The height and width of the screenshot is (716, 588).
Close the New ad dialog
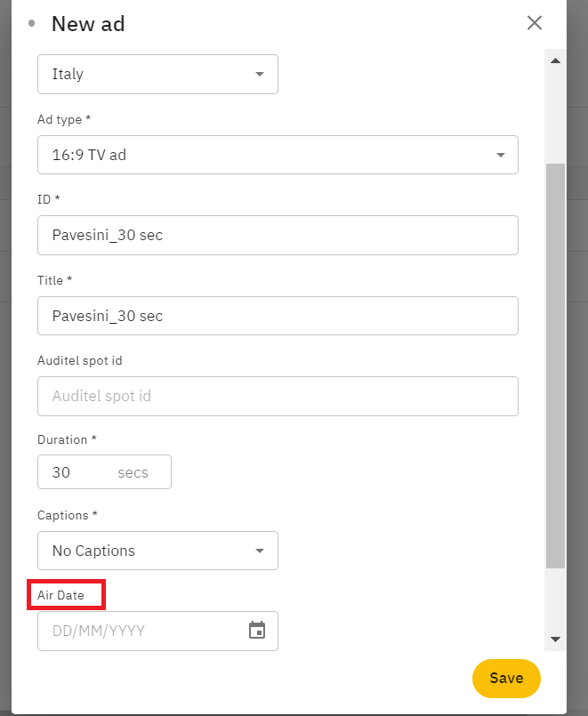[535, 23]
